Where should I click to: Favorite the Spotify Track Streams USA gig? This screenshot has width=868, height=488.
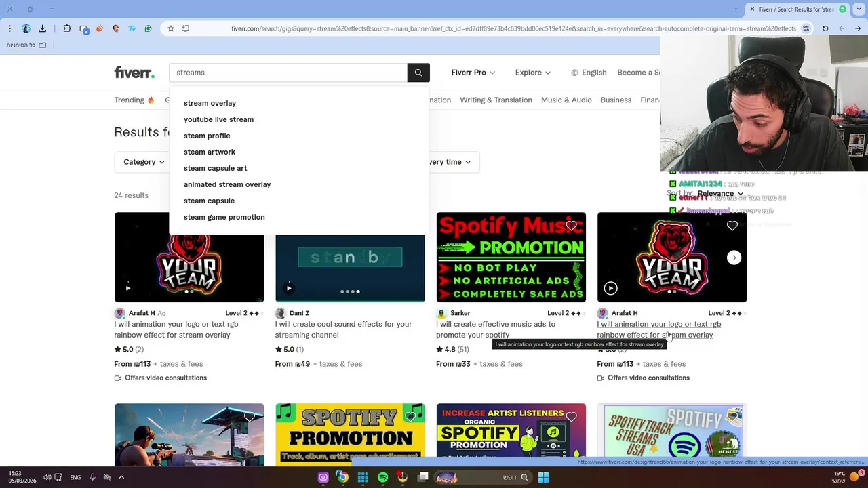pyautogui.click(x=732, y=417)
